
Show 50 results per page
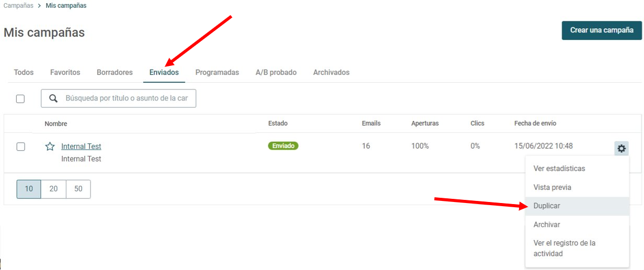[x=78, y=189]
